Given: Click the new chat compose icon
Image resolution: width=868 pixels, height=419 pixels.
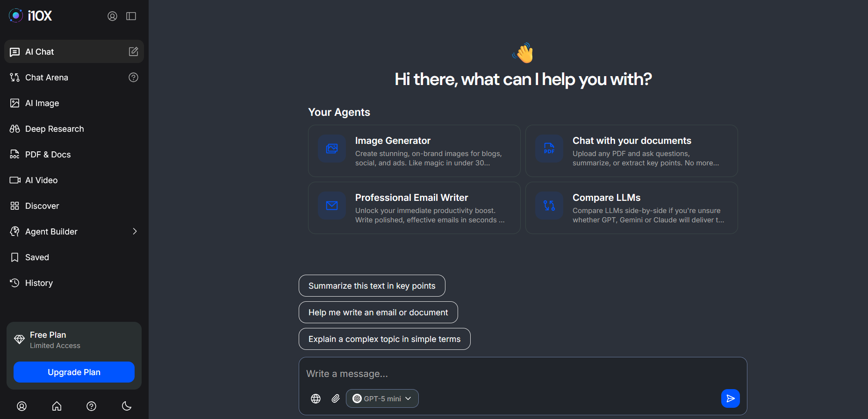Looking at the screenshot, I should pyautogui.click(x=133, y=51).
